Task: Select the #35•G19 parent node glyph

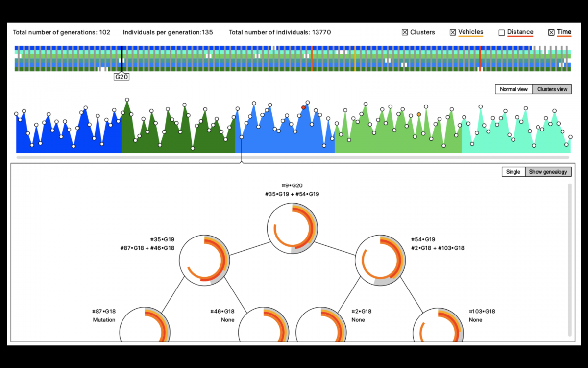Action: pos(204,260)
